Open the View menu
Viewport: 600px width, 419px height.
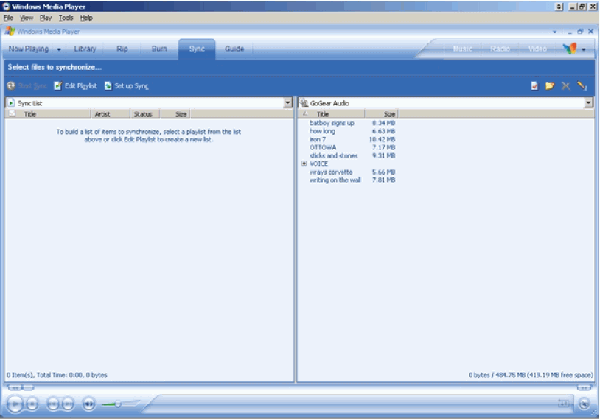(26, 18)
